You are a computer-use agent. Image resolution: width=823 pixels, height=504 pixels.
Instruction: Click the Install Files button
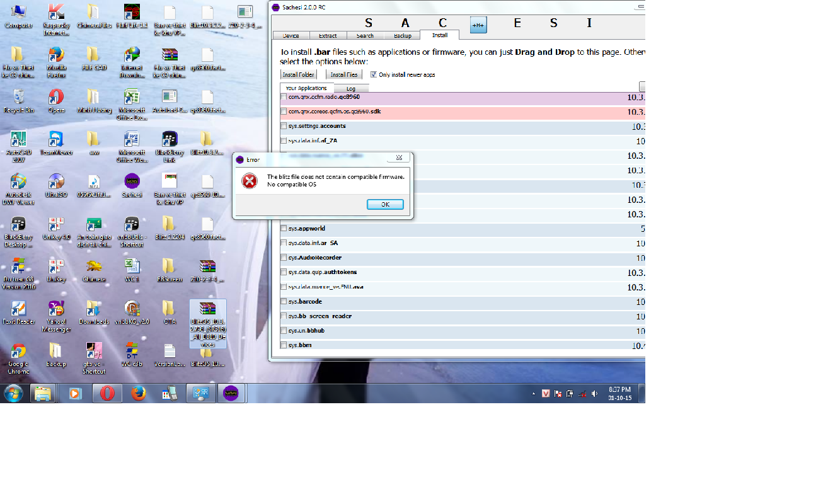(344, 74)
